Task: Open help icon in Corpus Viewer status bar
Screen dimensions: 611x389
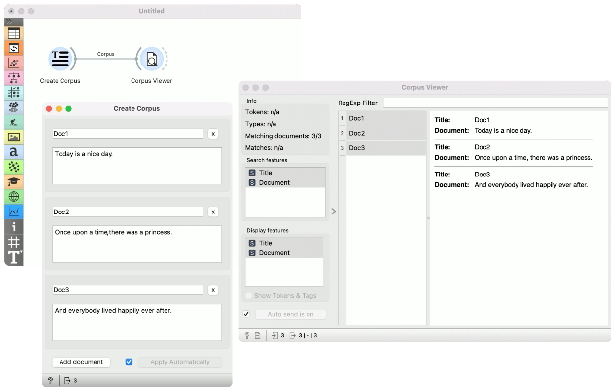Action: pos(247,335)
